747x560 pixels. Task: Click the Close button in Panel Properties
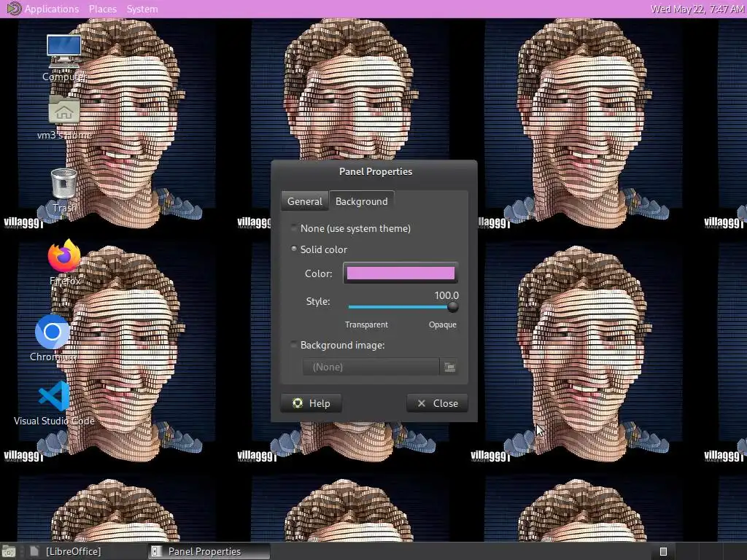437,403
